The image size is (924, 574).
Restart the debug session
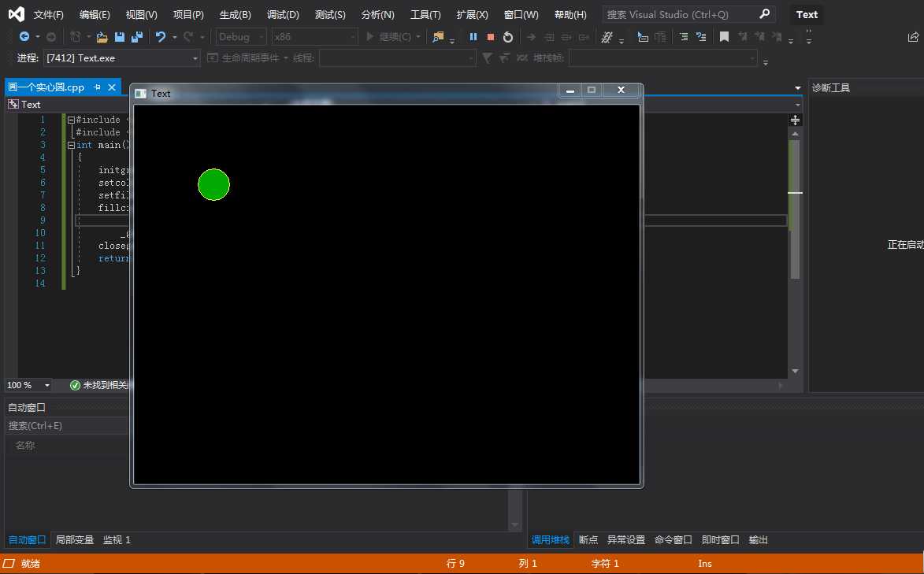508,37
